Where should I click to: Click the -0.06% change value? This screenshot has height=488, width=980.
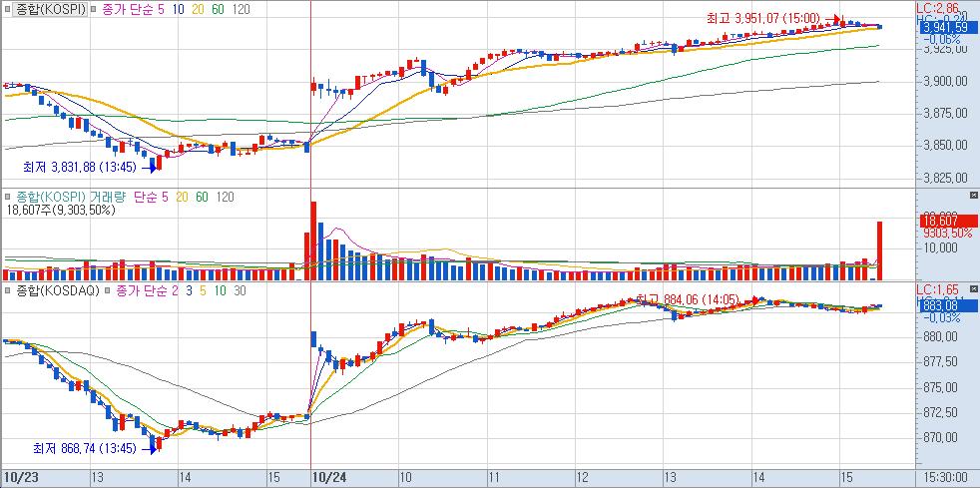(943, 38)
